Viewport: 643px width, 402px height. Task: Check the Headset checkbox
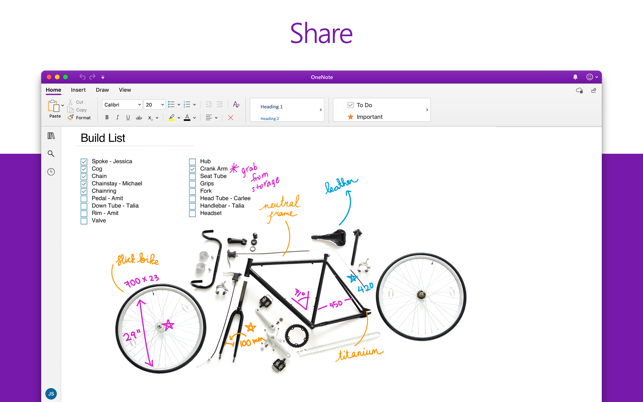point(192,213)
